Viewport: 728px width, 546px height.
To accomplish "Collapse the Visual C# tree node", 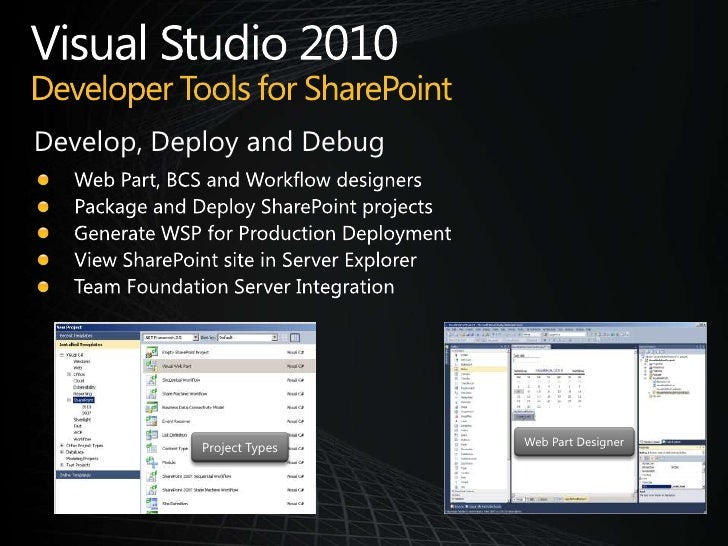I will point(61,355).
